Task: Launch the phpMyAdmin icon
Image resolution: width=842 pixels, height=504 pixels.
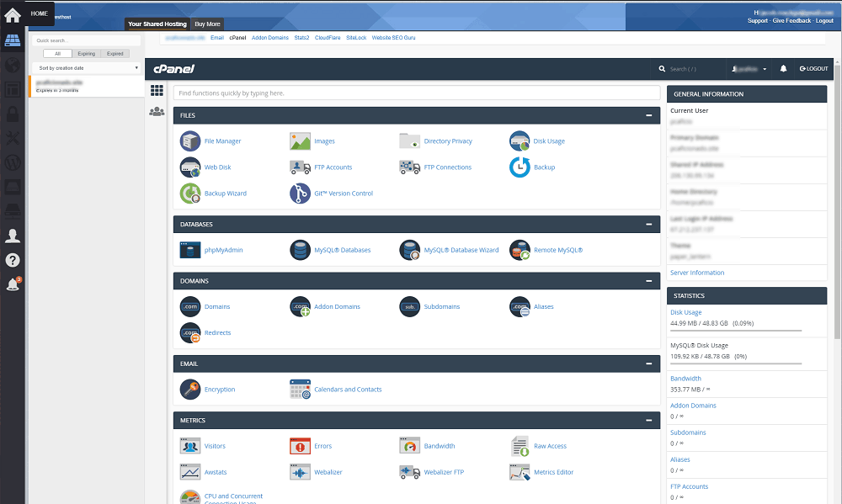Action: [190, 250]
